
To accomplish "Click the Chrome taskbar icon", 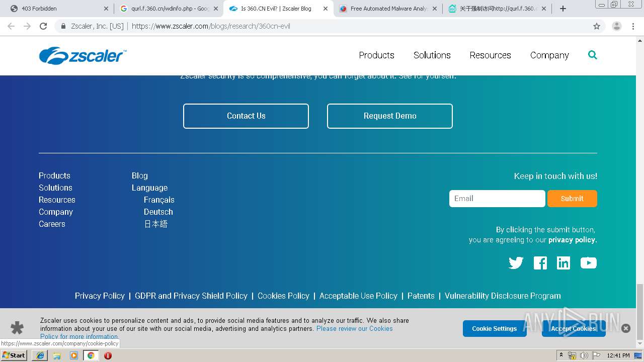I will tap(91, 355).
